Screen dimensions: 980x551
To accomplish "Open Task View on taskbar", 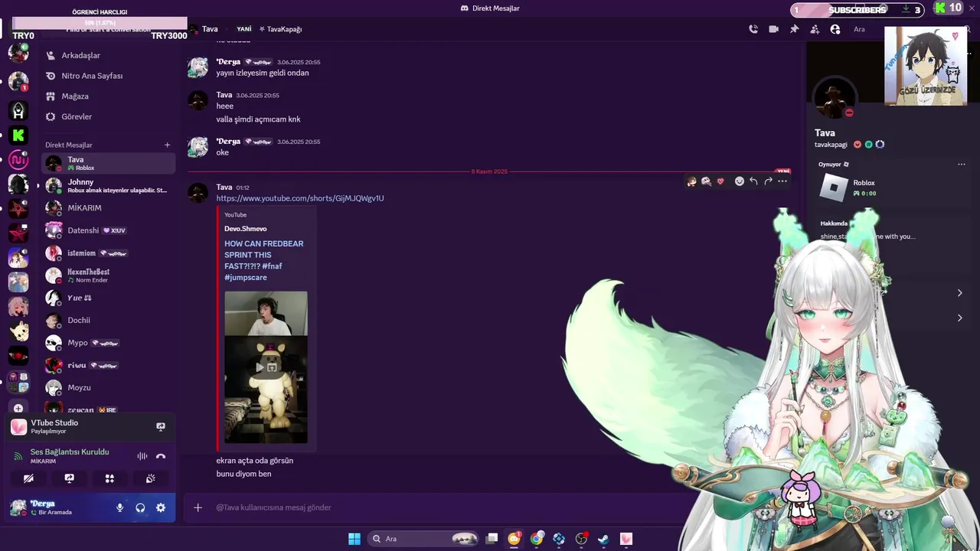I will (492, 539).
